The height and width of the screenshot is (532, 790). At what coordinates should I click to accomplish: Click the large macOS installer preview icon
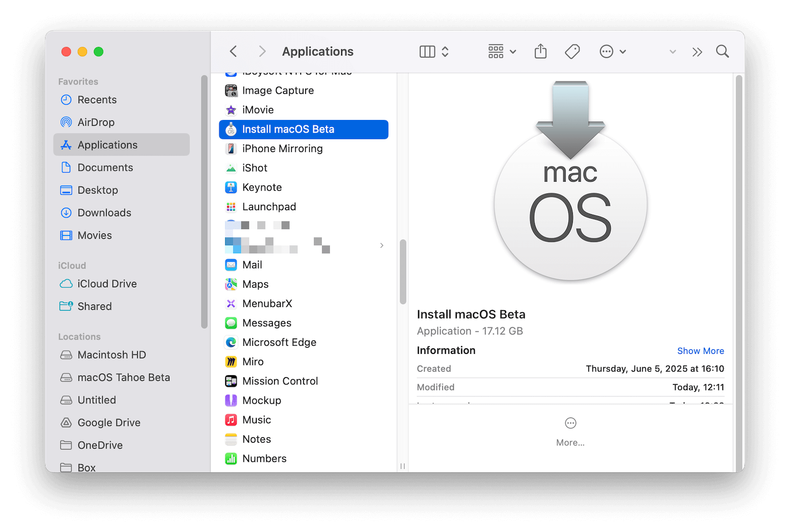tap(570, 182)
